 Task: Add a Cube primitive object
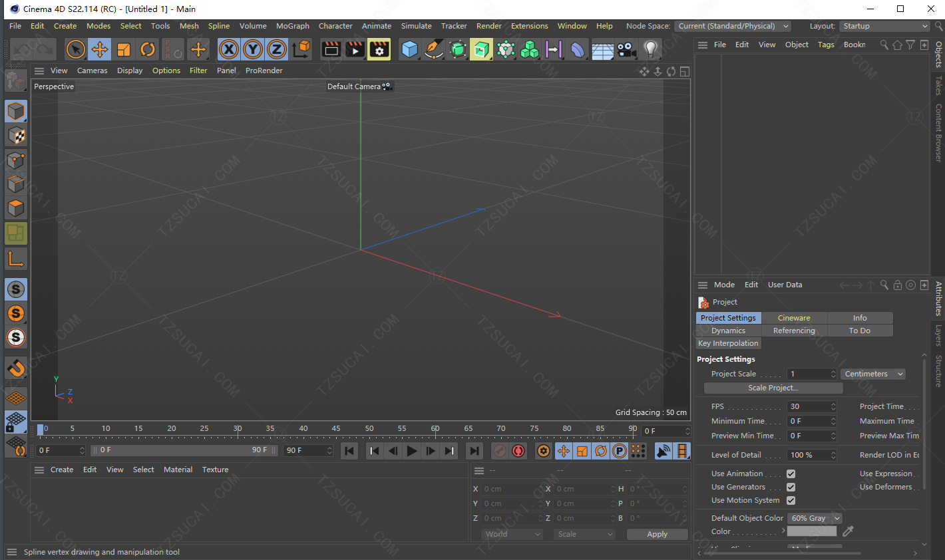410,49
